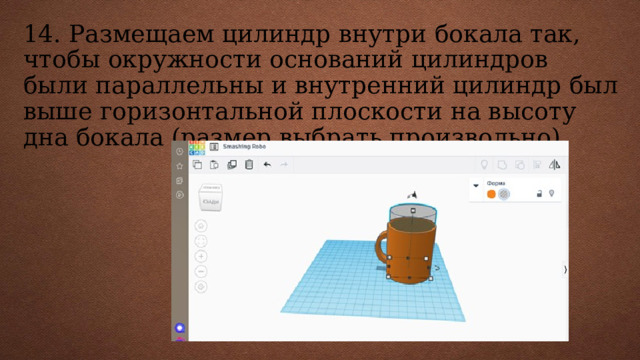Click the view cube navigator

pyautogui.click(x=211, y=198)
